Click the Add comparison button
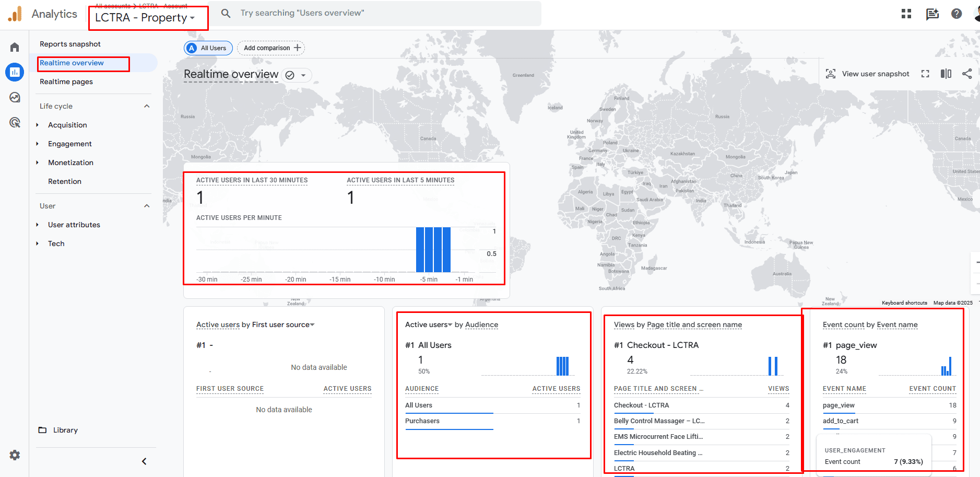980x477 pixels. tap(271, 48)
